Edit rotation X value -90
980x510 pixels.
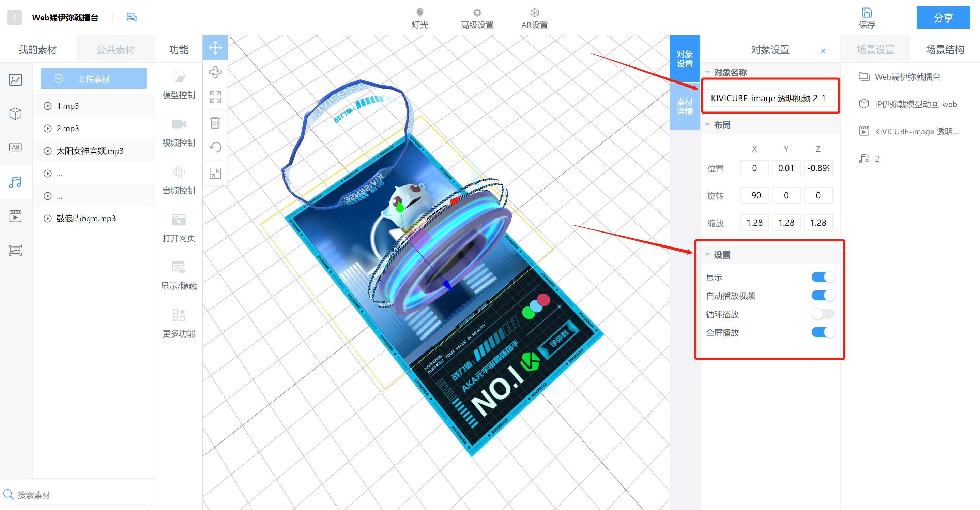tap(754, 195)
